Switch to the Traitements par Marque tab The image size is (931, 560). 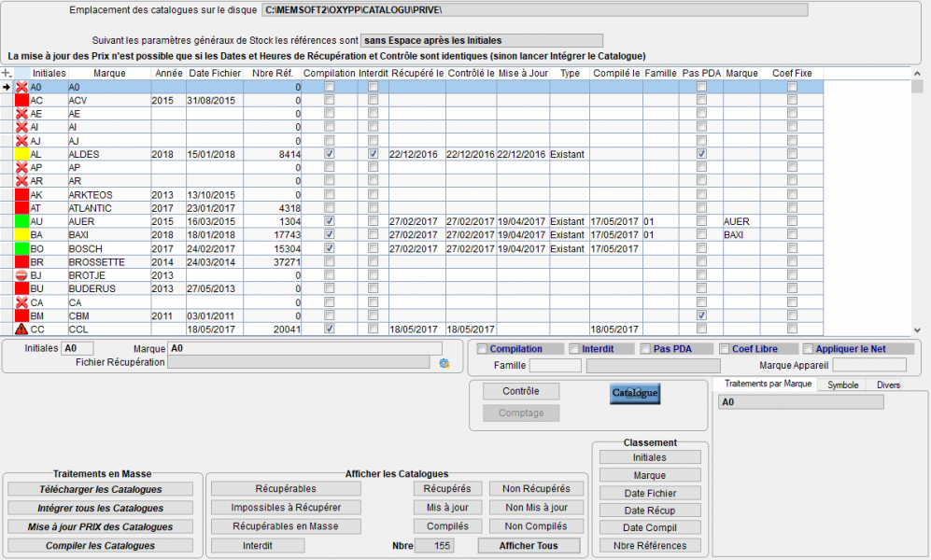pos(768,384)
